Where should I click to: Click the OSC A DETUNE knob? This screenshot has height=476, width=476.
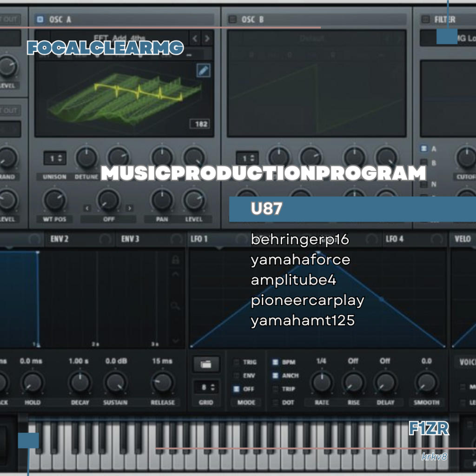tap(86, 158)
